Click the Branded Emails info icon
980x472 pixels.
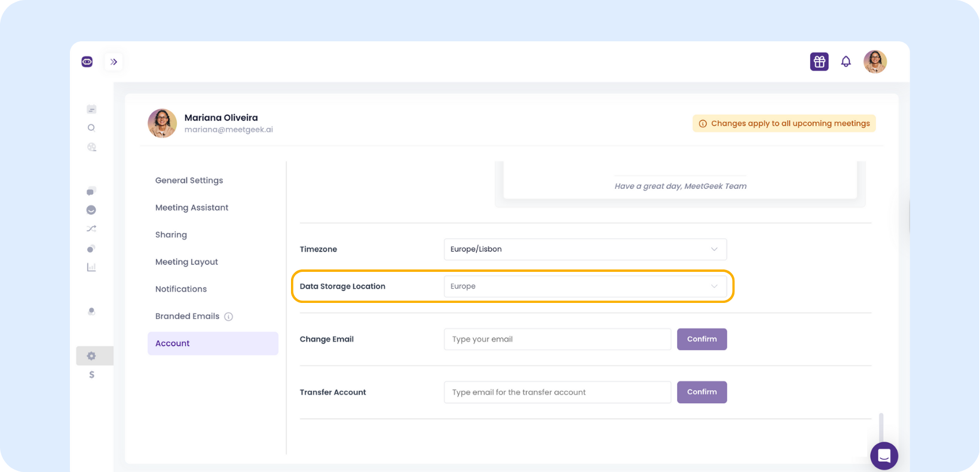[x=228, y=317]
